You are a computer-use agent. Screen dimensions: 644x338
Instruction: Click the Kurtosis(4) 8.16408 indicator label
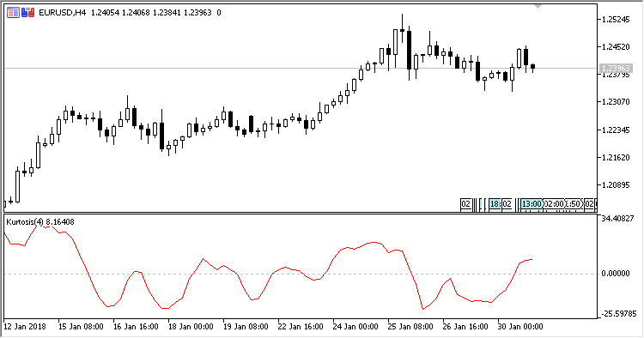40,222
